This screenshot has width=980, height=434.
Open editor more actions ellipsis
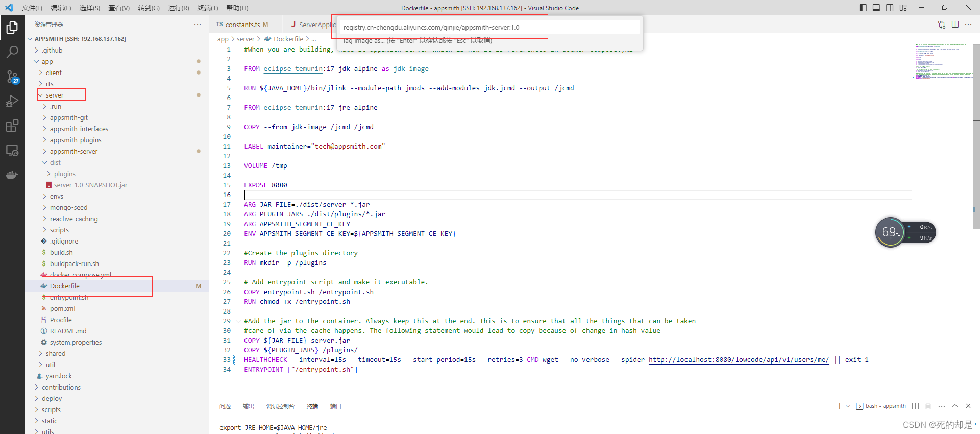pos(968,25)
